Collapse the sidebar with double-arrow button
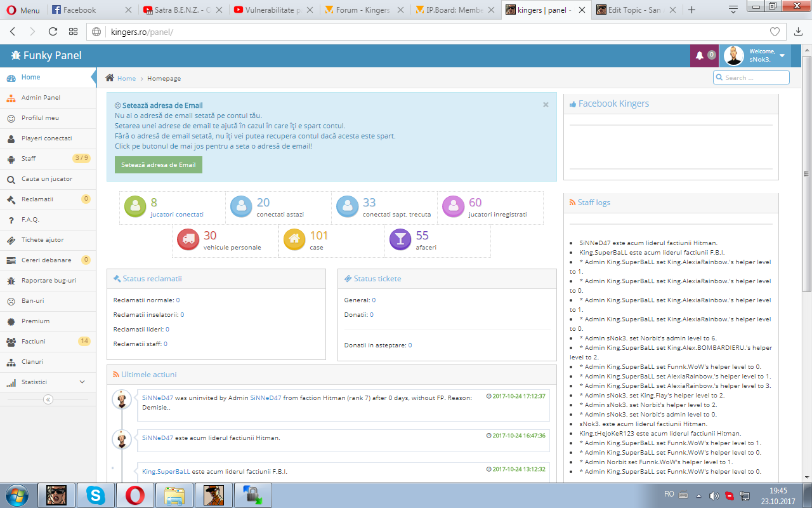812x508 pixels. (48, 399)
